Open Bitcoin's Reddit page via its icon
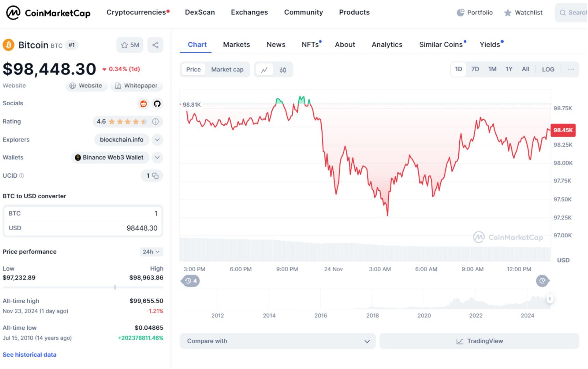Screen dimensions: 588x369 tap(143, 104)
